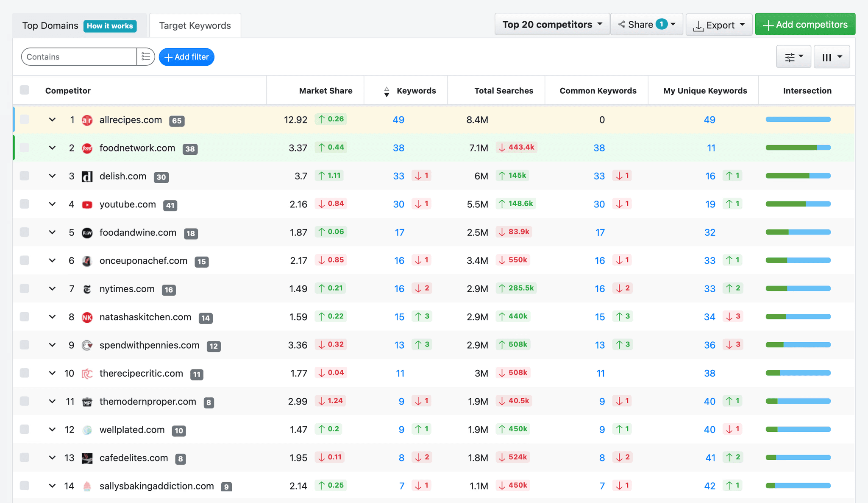Open the Top 20 competitors dropdown
Screen dimensions: 868x503
click(551, 24)
